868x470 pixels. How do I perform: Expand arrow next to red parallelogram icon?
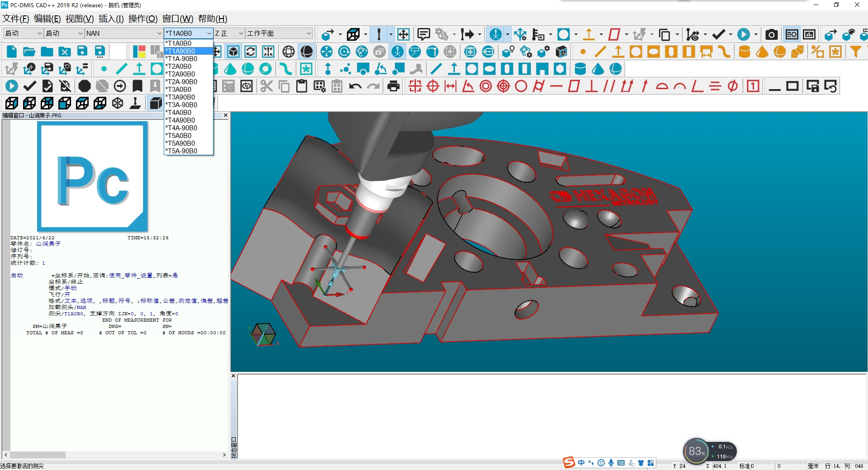tap(626, 34)
